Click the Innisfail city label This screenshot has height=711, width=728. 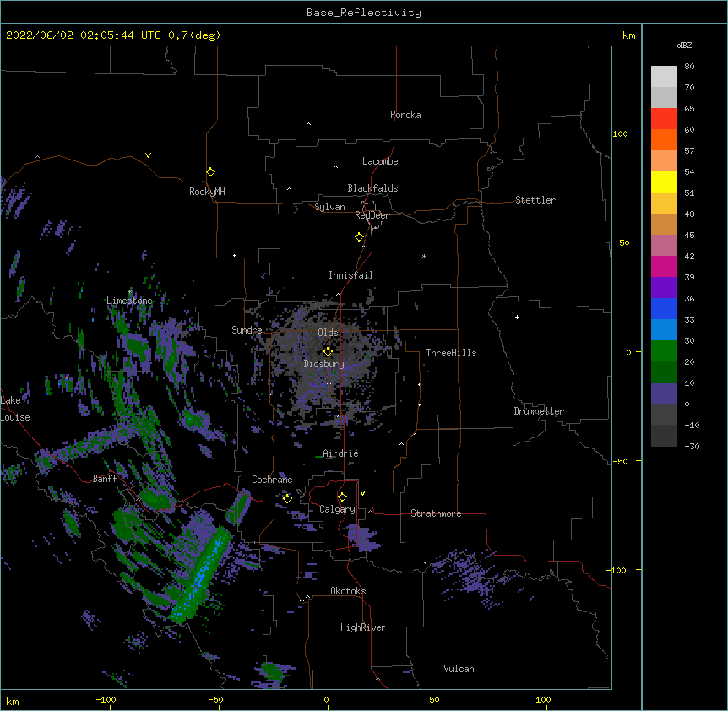(x=350, y=275)
